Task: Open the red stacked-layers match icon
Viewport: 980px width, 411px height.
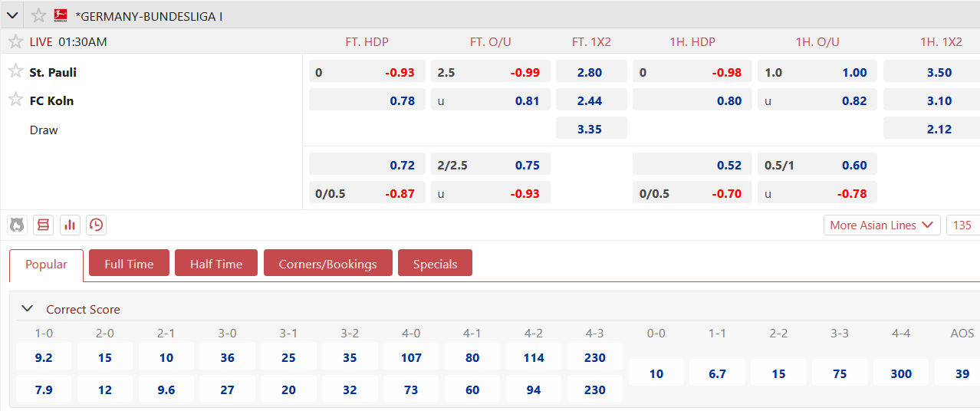Action: 43,225
